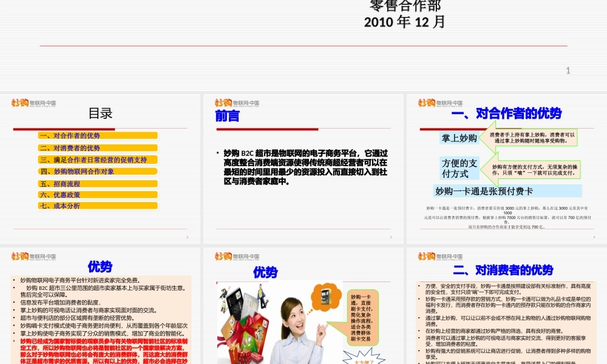Image resolution: width=607 pixels, height=364 pixels.
Task: Click the paragraph starting 妙购 B2C 超市是物联网
Action: click(x=305, y=167)
